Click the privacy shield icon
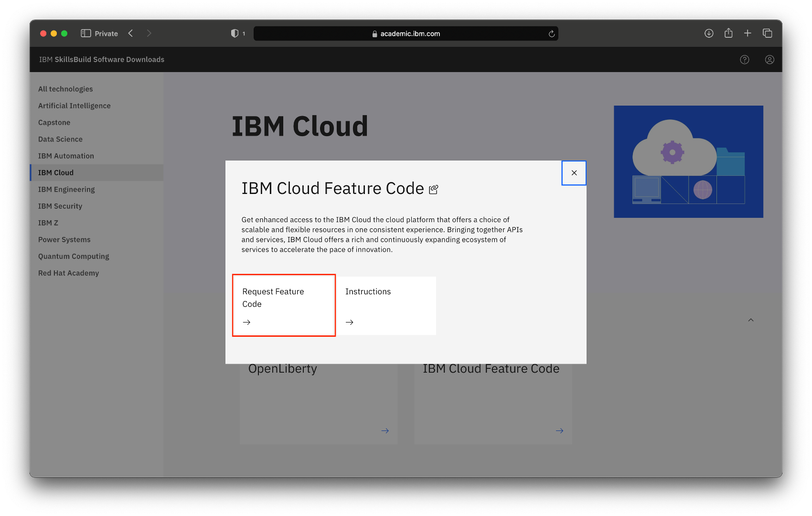Screen dimensions: 812x516 [x=235, y=33]
